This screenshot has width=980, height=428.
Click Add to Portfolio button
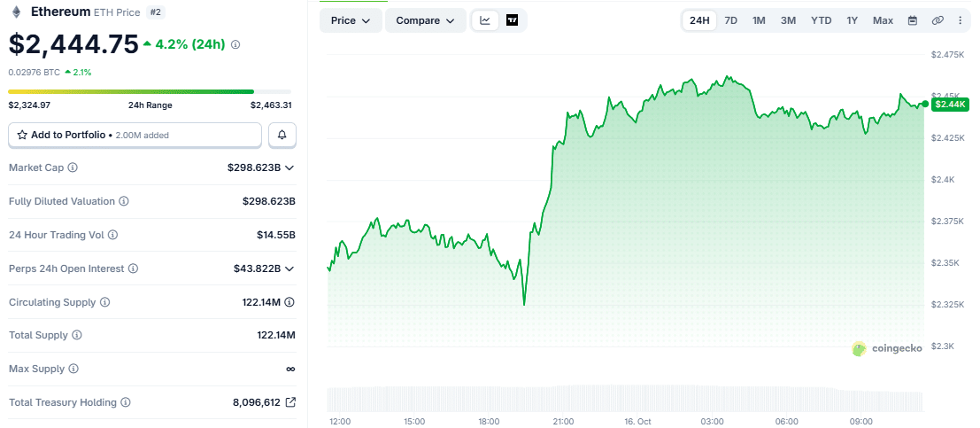pos(135,135)
